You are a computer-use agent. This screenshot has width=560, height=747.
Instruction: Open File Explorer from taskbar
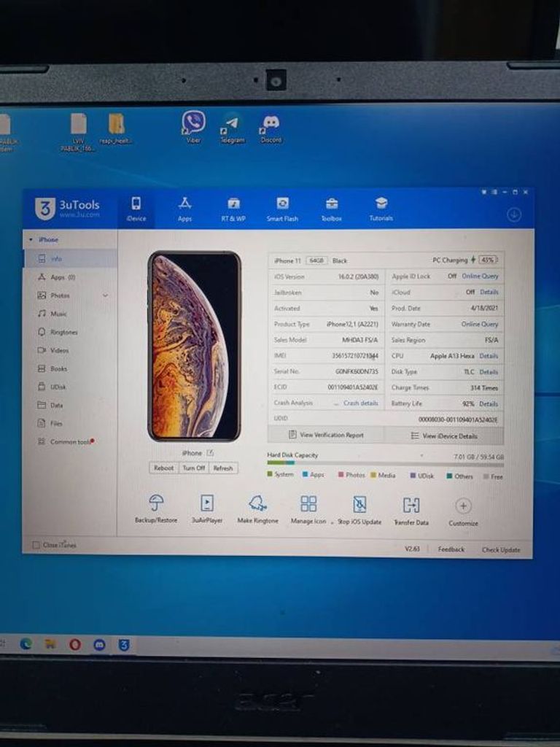(50, 644)
